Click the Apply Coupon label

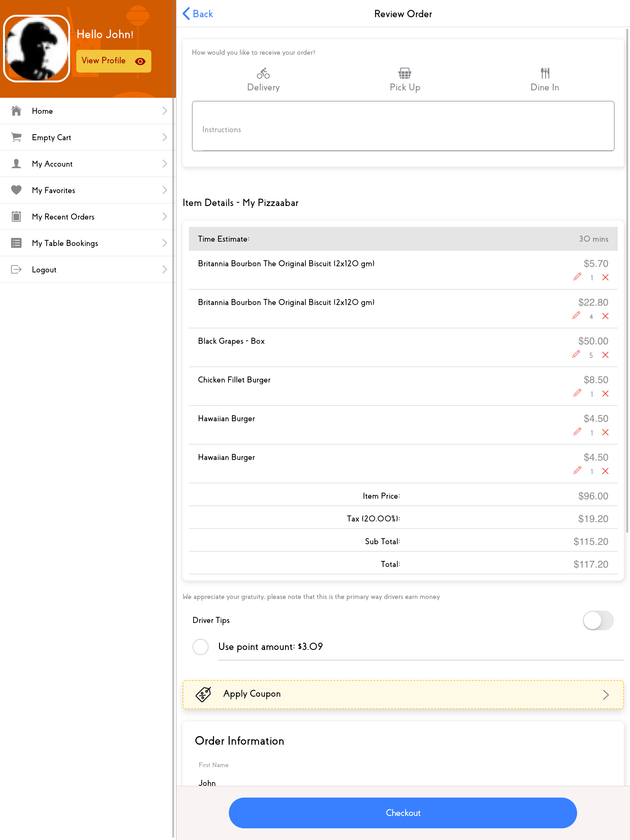[252, 694]
